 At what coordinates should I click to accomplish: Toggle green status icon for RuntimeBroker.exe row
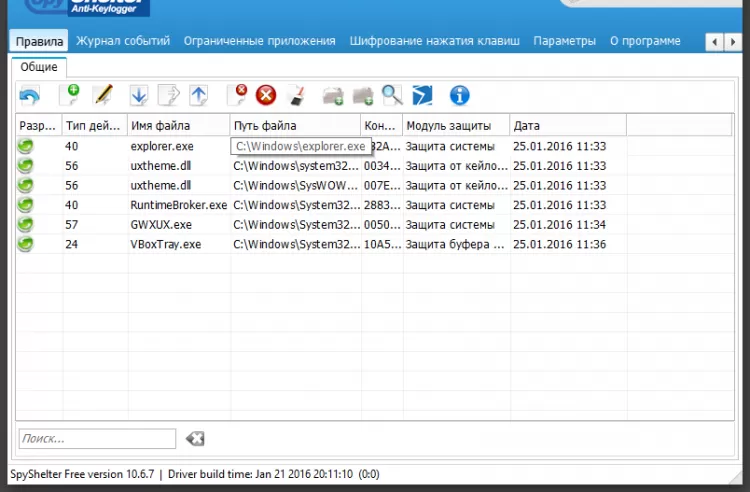(x=26, y=205)
